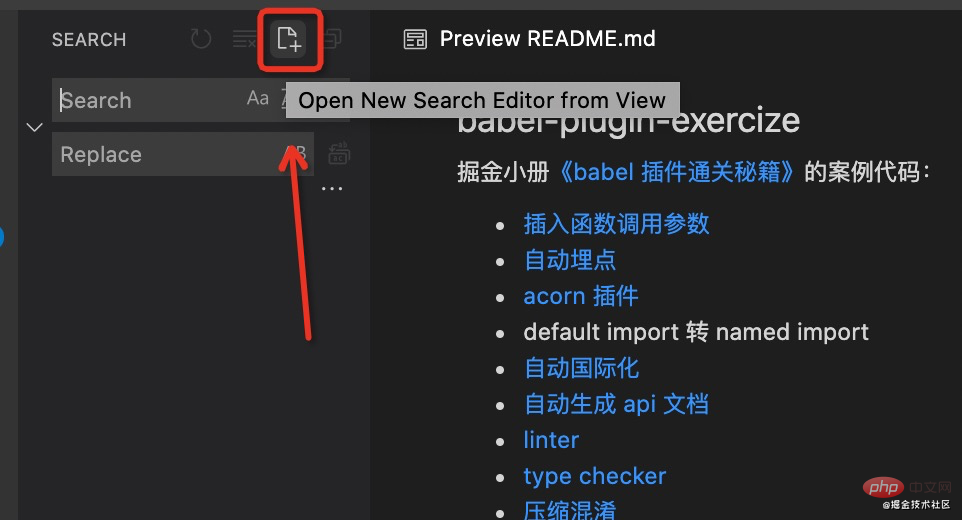Focus the Replace input field
The image size is (962, 520).
click(169, 154)
